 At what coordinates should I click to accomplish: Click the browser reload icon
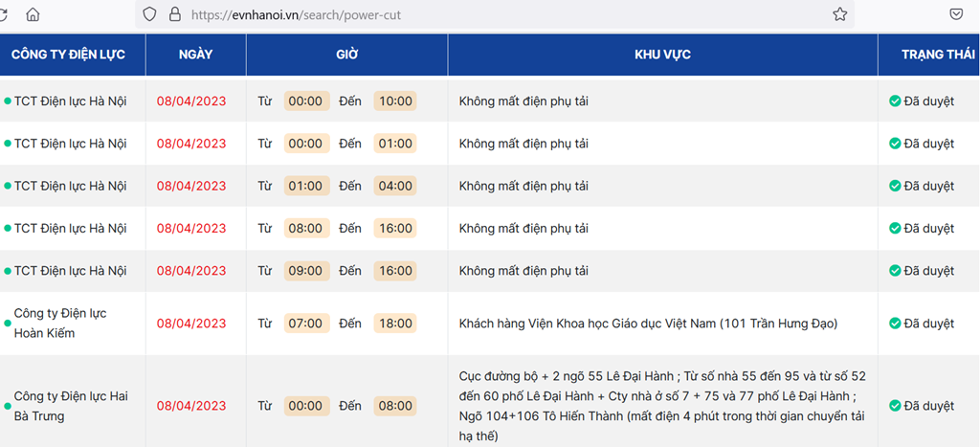click(x=3, y=14)
